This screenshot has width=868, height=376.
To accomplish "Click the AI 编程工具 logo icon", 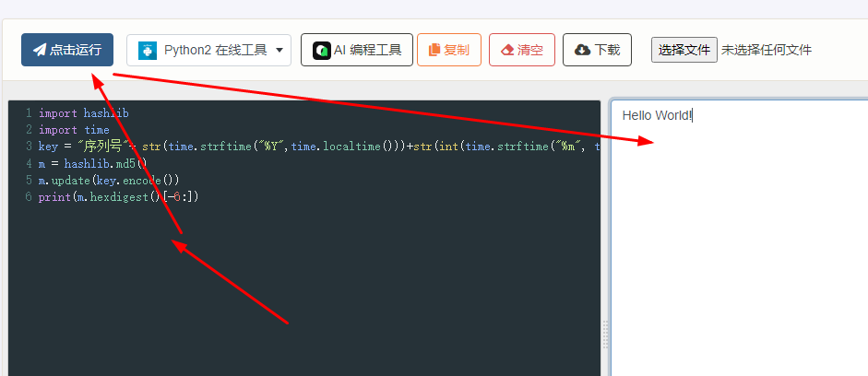I will pos(321,50).
